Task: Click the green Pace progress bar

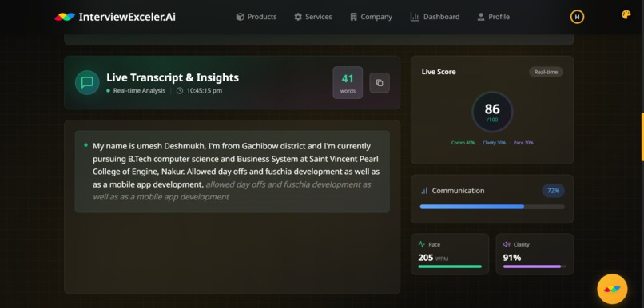Action: 450,267
